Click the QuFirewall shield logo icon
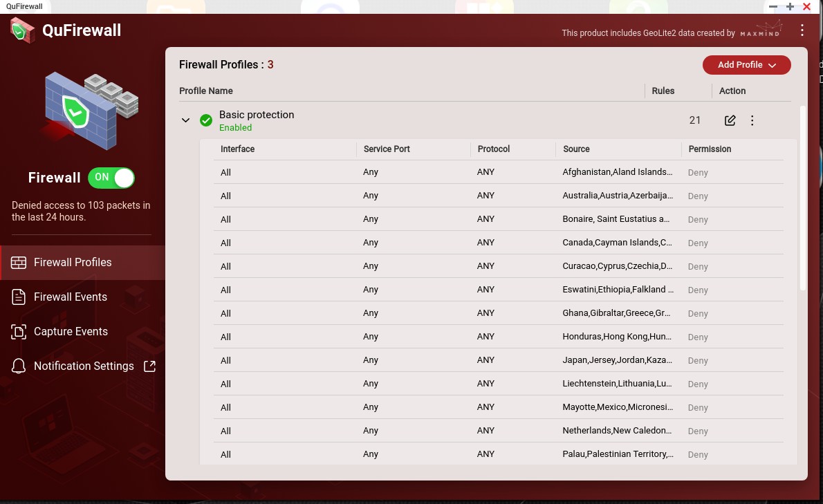823x504 pixels. pyautogui.click(x=22, y=30)
